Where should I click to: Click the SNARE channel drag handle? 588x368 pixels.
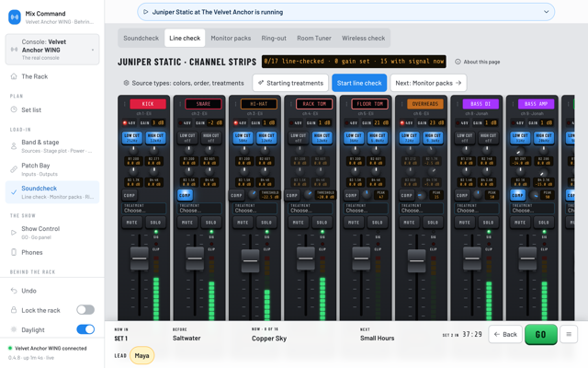[180, 104]
